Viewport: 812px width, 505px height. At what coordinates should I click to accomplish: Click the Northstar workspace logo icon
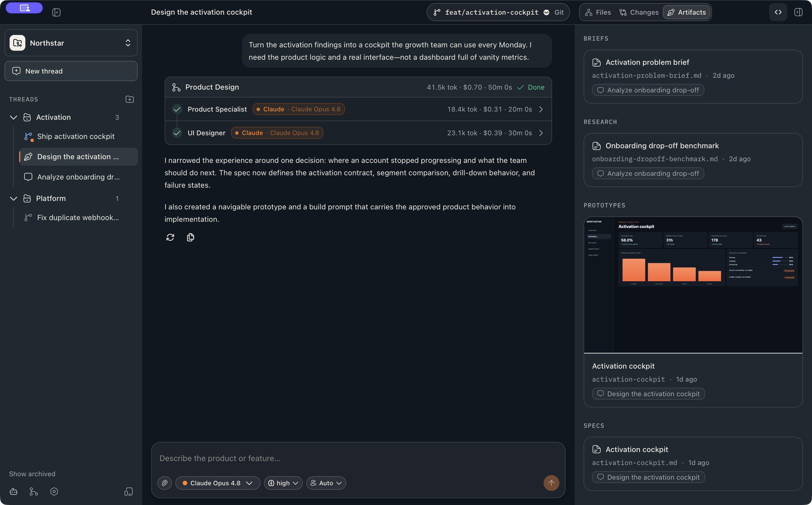pyautogui.click(x=17, y=43)
